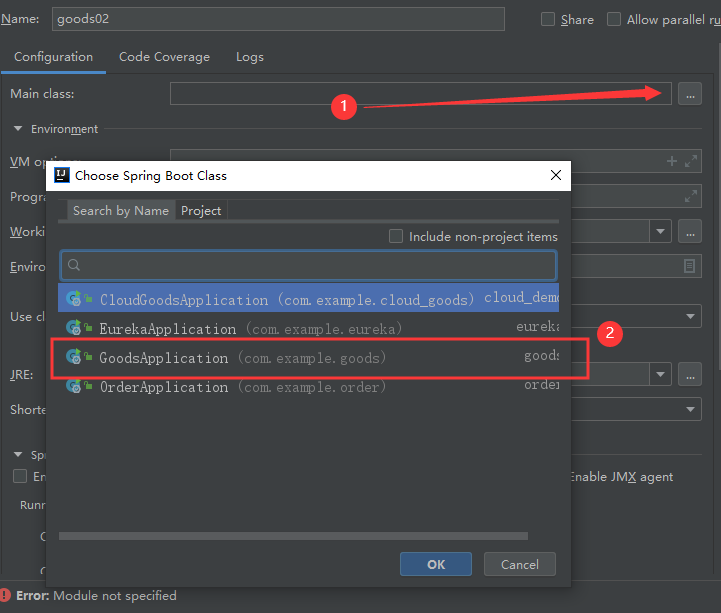Click the class search input field

click(x=309, y=265)
